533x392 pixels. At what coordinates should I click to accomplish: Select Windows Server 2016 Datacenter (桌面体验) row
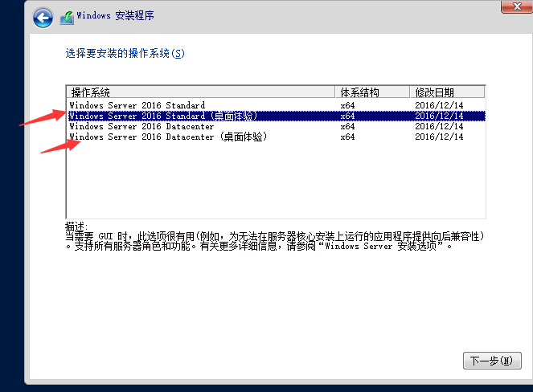[276, 137]
